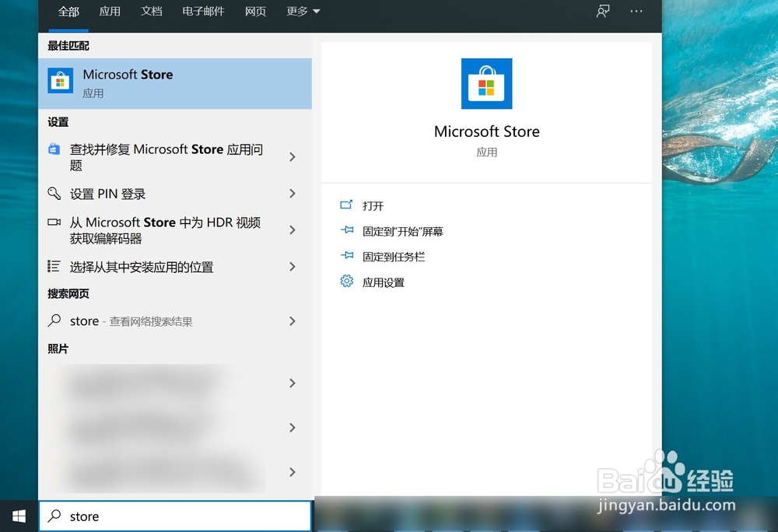The image size is (778, 532).
Task: Click the Microsoft Store icon in best match
Action: coord(60,80)
